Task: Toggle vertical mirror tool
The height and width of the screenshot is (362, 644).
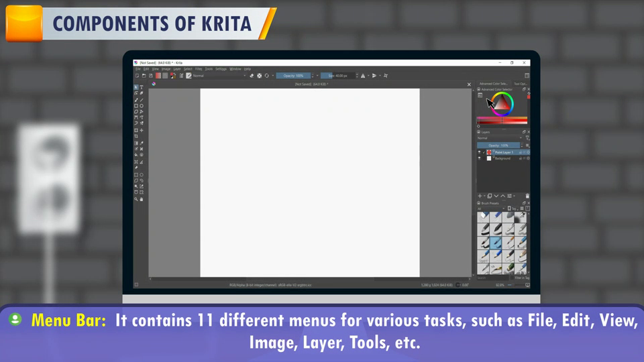Action: click(374, 76)
